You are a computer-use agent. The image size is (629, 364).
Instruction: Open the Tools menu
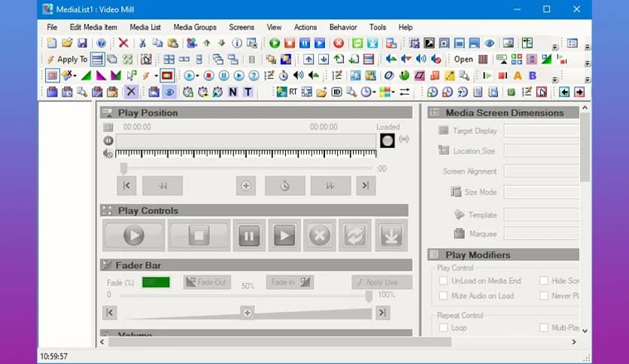click(x=378, y=27)
